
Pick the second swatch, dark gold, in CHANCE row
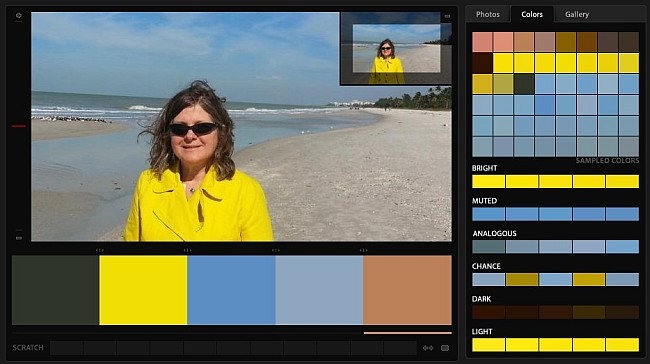pos(522,279)
